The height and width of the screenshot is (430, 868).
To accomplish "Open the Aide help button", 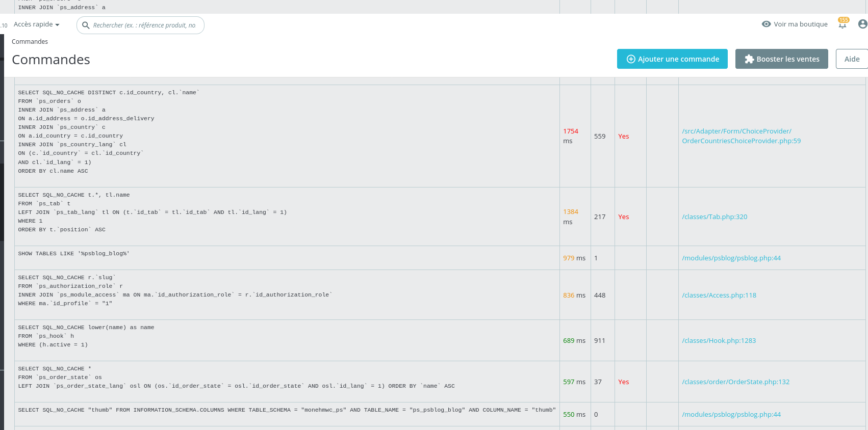I will tap(852, 59).
